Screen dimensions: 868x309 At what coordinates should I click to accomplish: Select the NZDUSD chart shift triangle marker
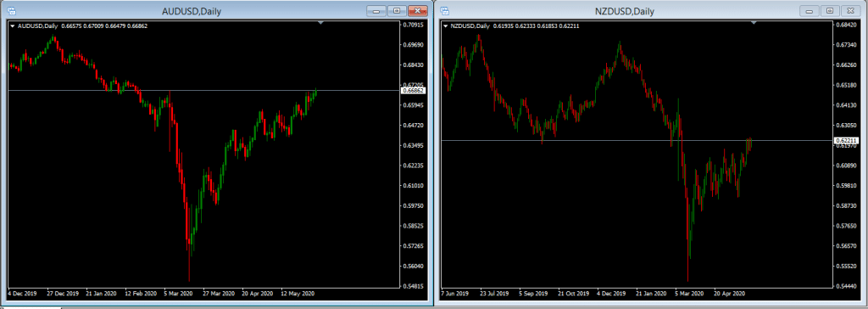pyautogui.click(x=753, y=23)
